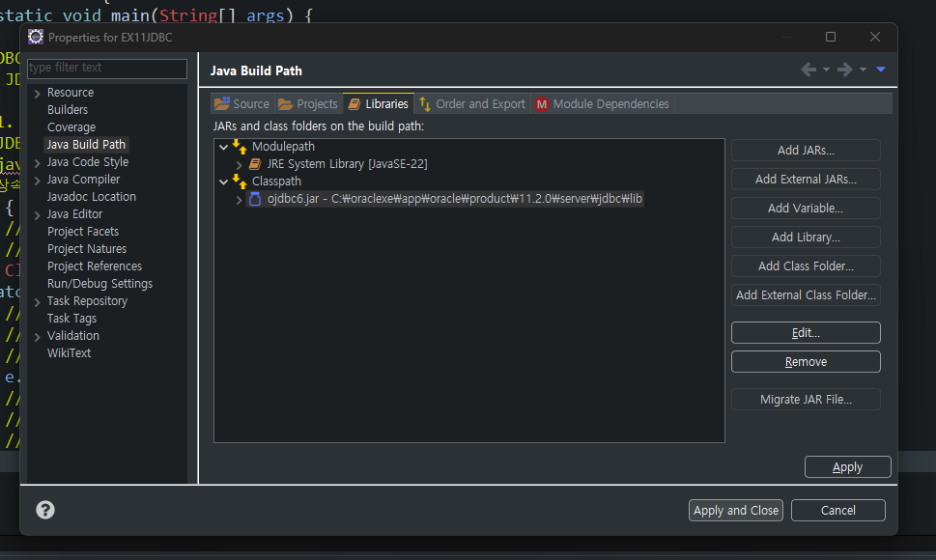Open the Module Dependencies tab
Screen dimensions: 936x560
603,103
